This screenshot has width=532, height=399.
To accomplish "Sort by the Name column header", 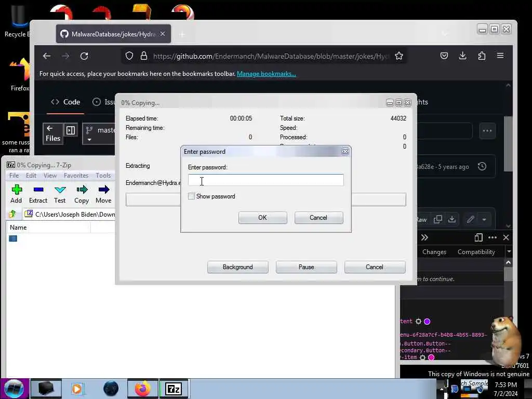I will (x=48, y=228).
